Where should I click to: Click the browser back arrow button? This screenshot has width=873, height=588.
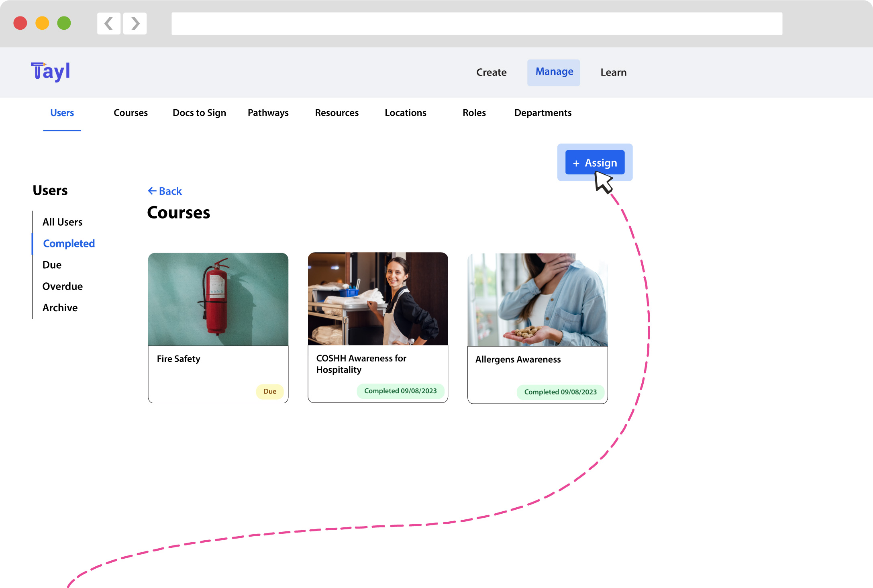coord(108,23)
